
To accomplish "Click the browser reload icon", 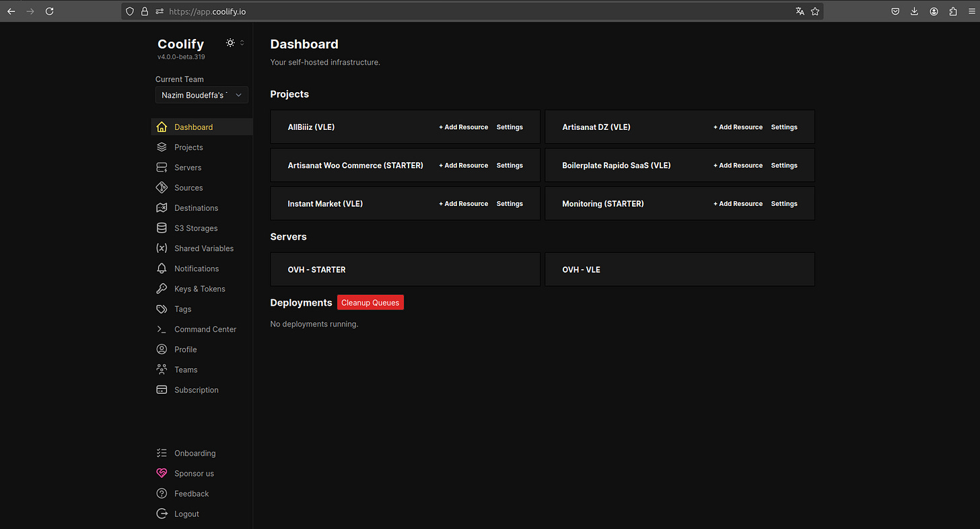I will click(x=49, y=11).
